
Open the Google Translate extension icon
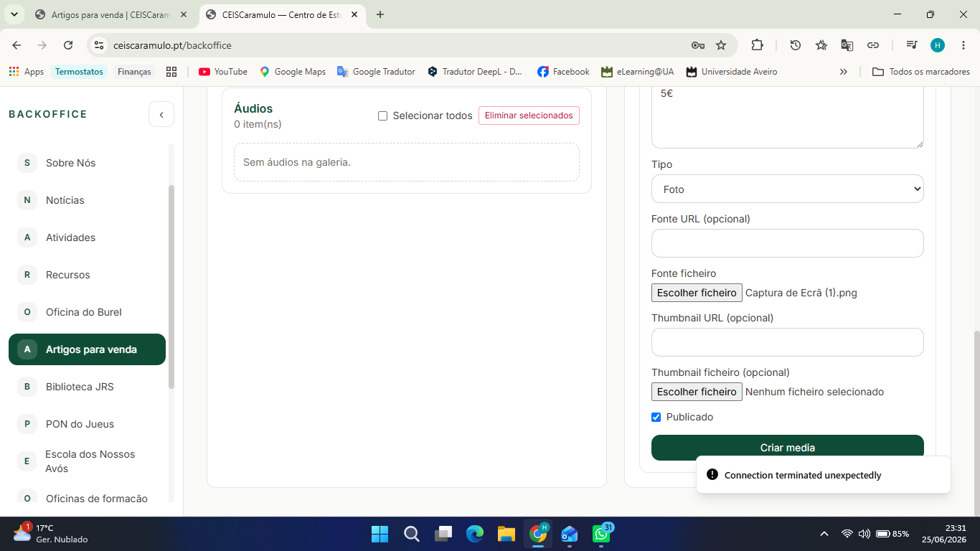(x=847, y=45)
